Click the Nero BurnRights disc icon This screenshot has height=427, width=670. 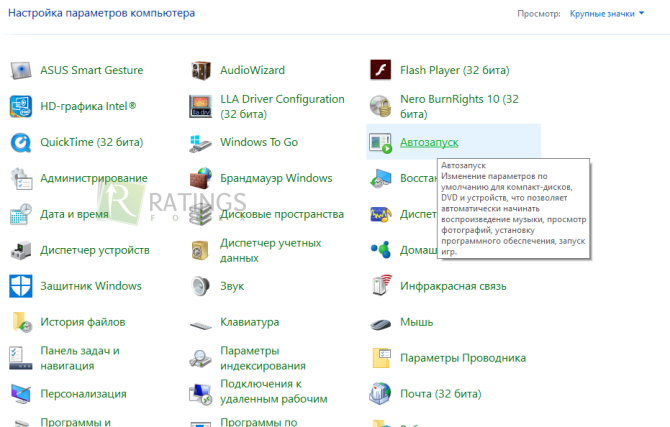coord(380,106)
